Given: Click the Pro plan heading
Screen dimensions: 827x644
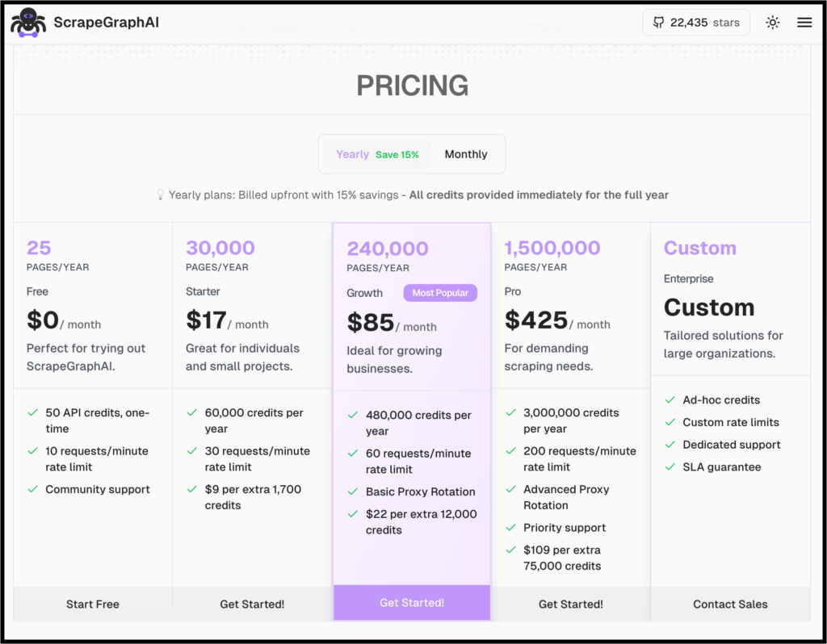Looking at the screenshot, I should [512, 291].
